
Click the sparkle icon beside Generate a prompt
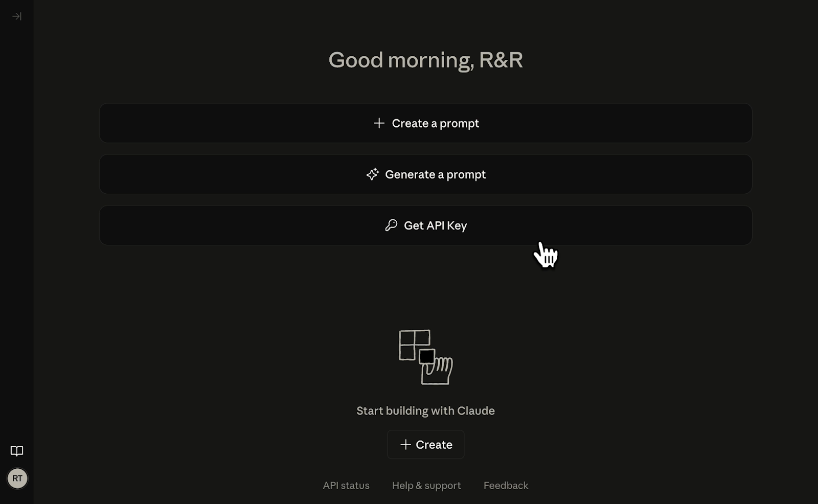[373, 174]
